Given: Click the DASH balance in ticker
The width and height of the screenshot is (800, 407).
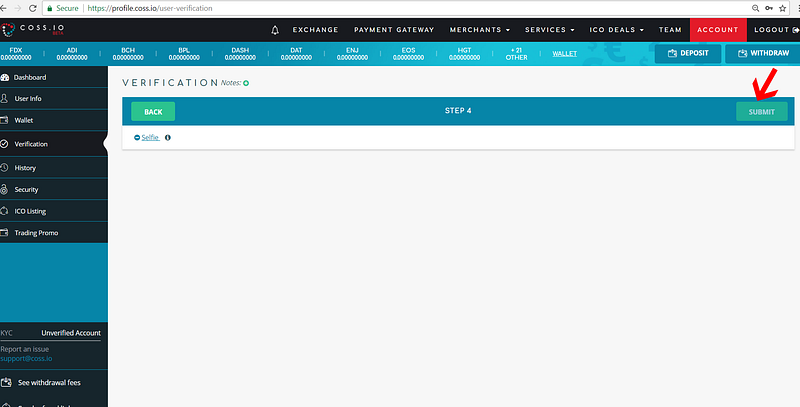Looking at the screenshot, I should click(x=240, y=54).
